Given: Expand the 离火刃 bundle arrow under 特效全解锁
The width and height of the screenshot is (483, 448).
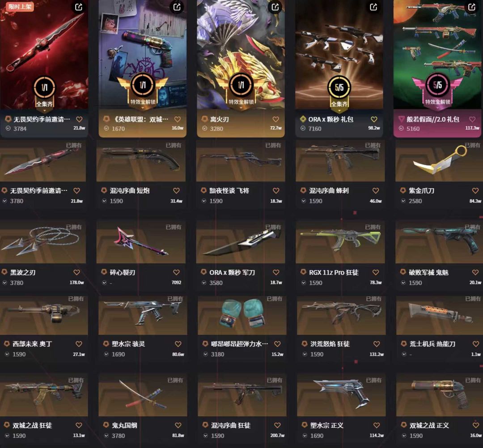Looking at the screenshot, I should coord(241,108).
